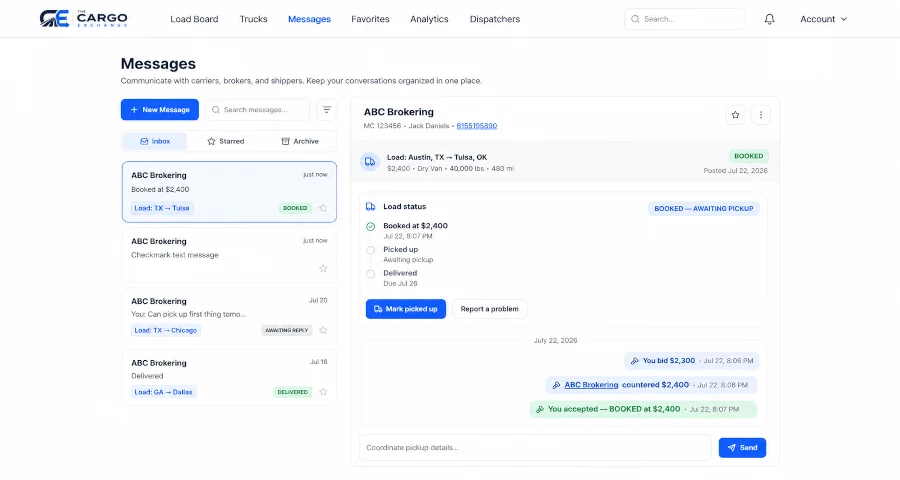
Task: Open Favorites page
Action: 370,19
